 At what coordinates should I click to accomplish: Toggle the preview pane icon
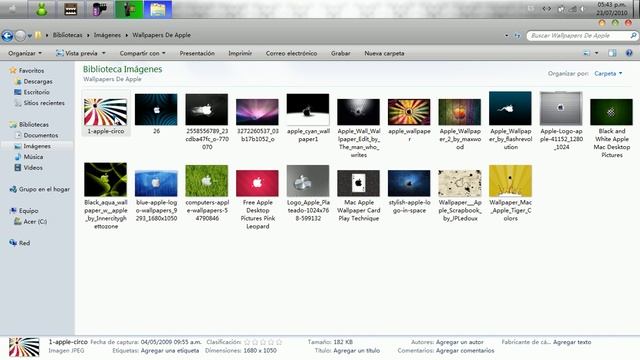(x=612, y=53)
